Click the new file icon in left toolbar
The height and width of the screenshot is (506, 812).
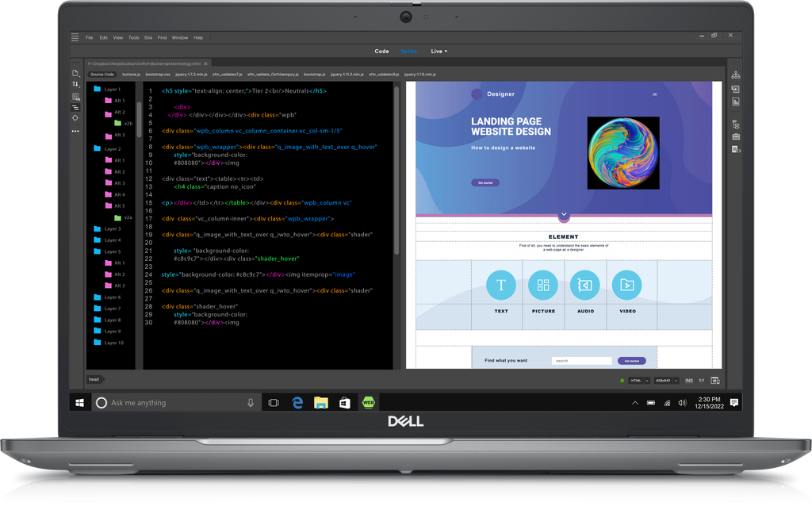(x=75, y=73)
